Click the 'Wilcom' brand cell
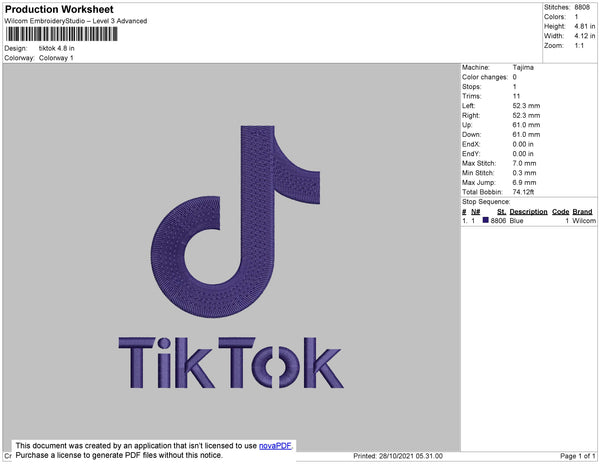 [584, 221]
